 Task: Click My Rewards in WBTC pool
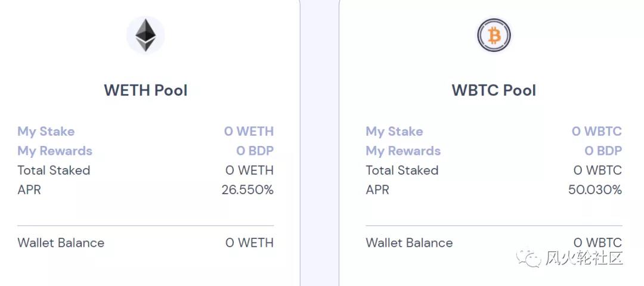pos(403,151)
